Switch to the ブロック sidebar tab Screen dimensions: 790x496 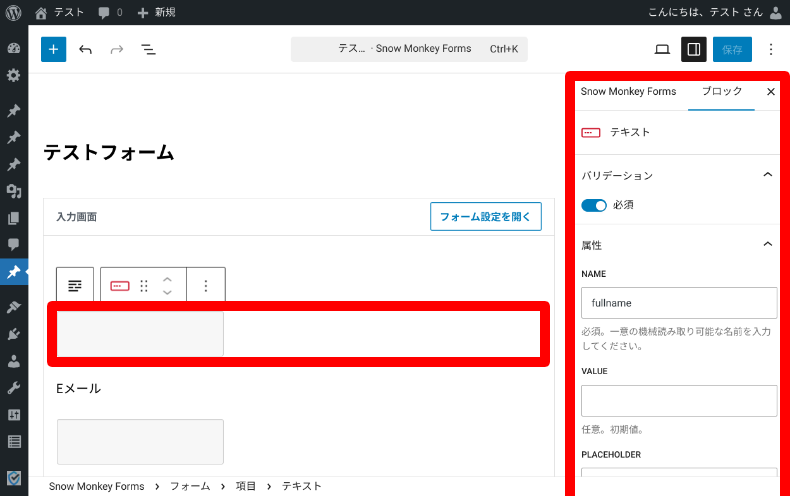coord(721,91)
